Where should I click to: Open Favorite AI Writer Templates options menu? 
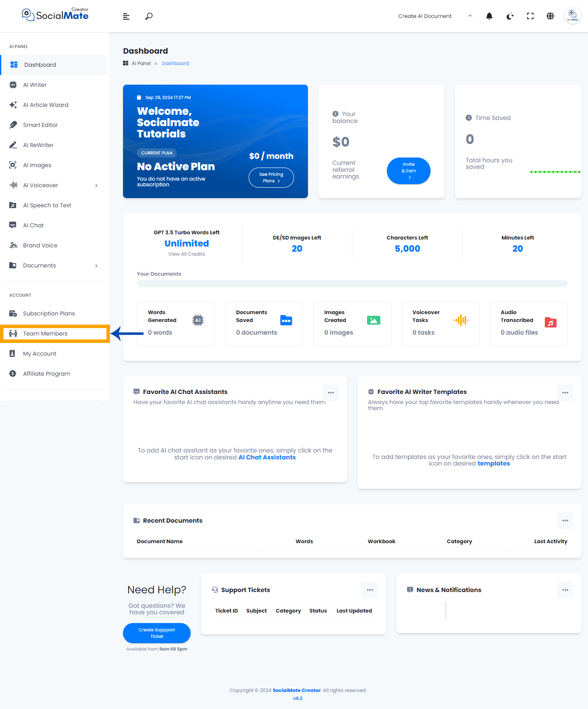pyautogui.click(x=565, y=393)
